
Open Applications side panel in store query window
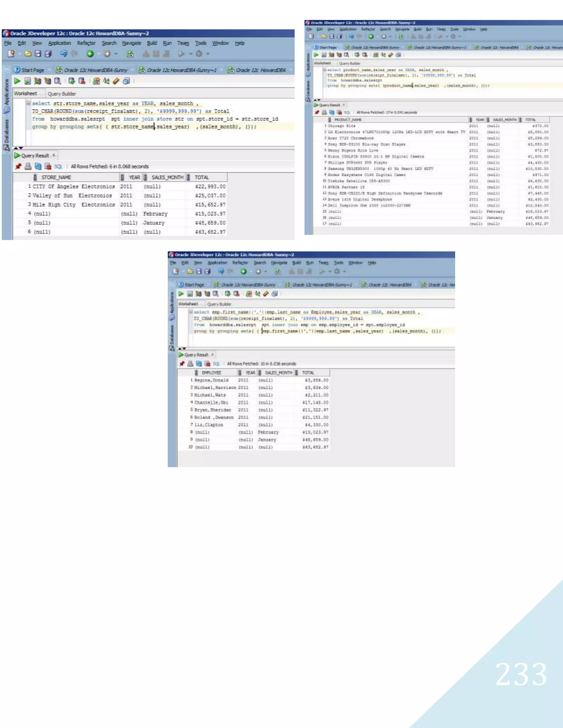click(x=7, y=96)
